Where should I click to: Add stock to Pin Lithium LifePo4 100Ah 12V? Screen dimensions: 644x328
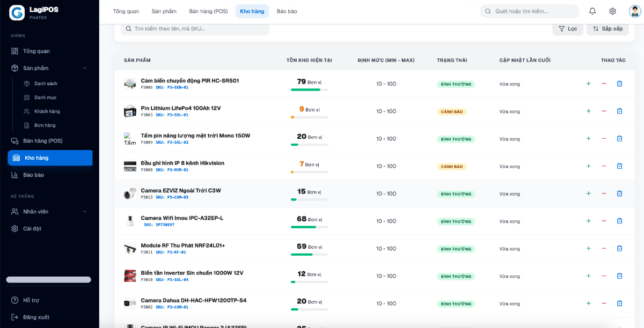[588, 111]
